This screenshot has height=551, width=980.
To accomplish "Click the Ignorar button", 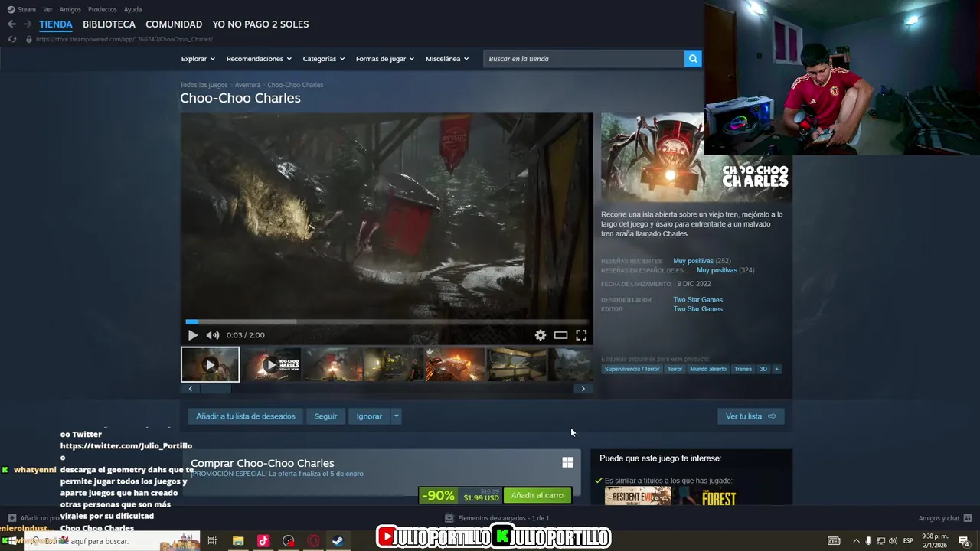I will (x=369, y=416).
